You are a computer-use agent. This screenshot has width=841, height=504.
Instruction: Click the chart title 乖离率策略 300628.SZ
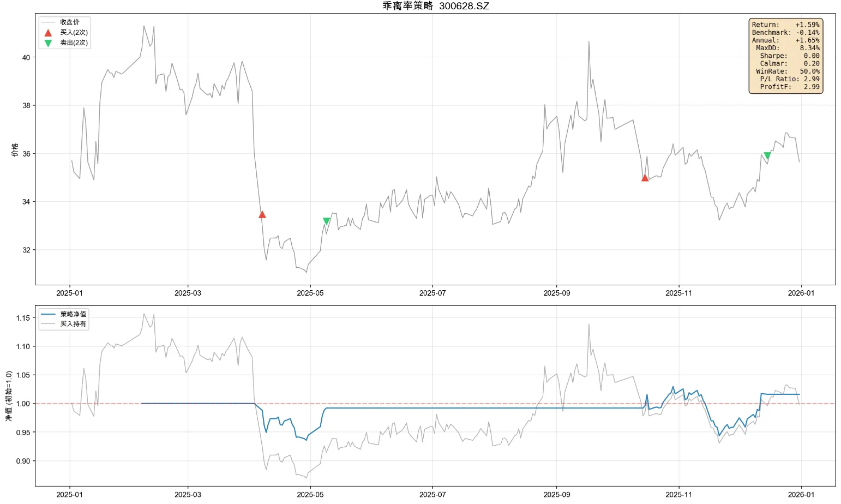point(435,6)
